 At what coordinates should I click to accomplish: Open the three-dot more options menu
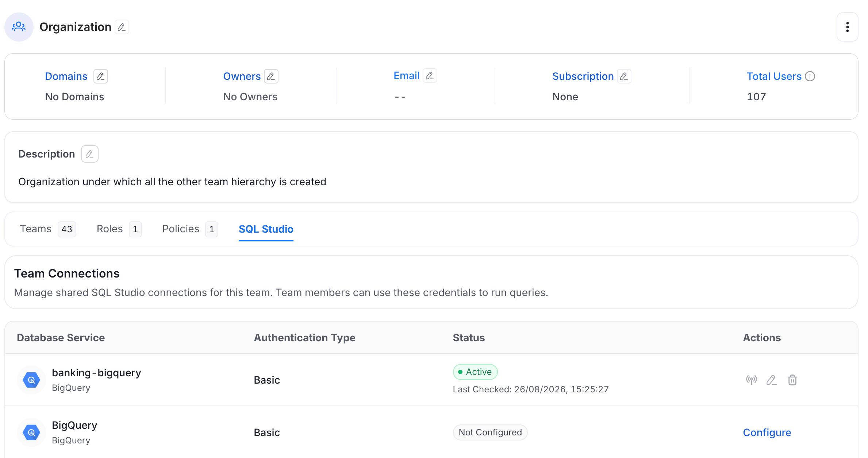coord(847,27)
